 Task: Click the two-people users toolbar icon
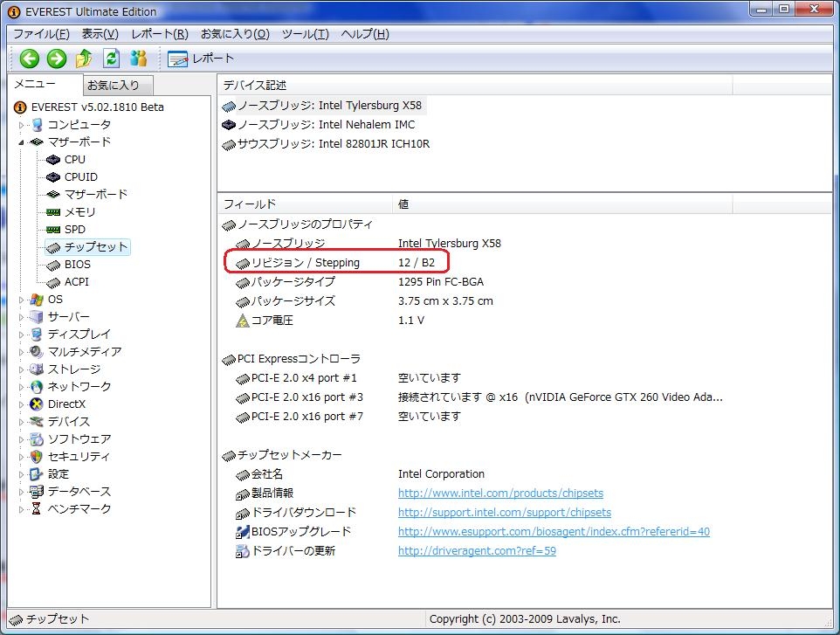point(138,59)
